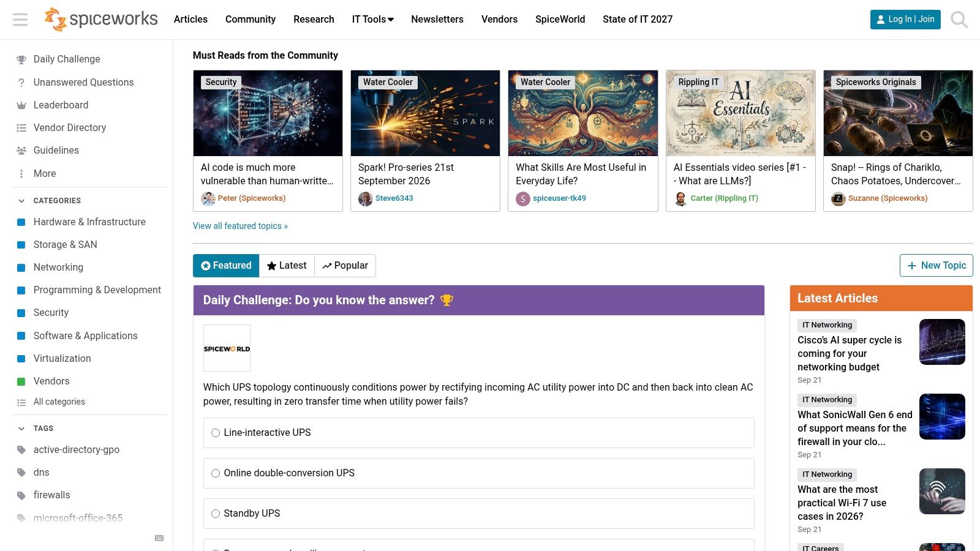The image size is (980, 551).
Task: Click the keyboard shortcuts icon in sidebar
Action: tap(159, 538)
